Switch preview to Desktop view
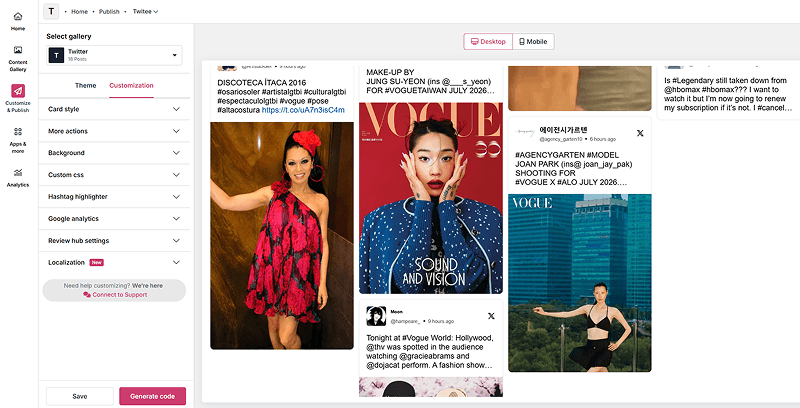Image resolution: width=800 pixels, height=408 pixels. [488, 42]
